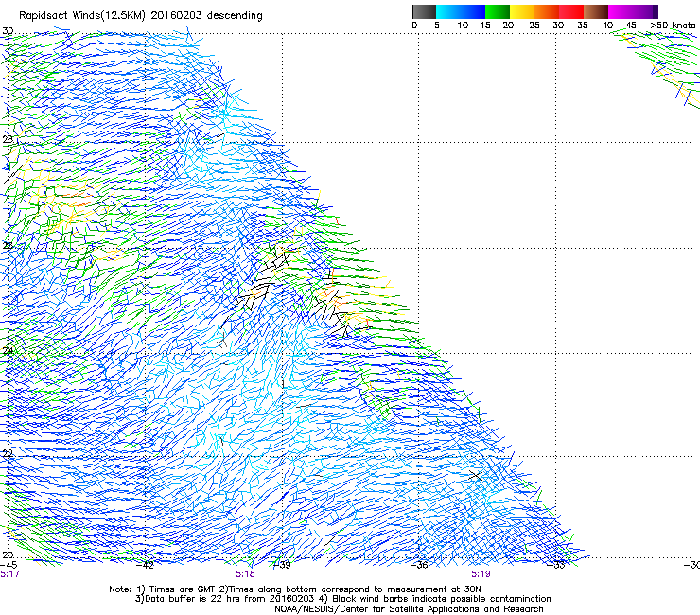
Task: Click the latitude label '30'
Action: coord(8,31)
